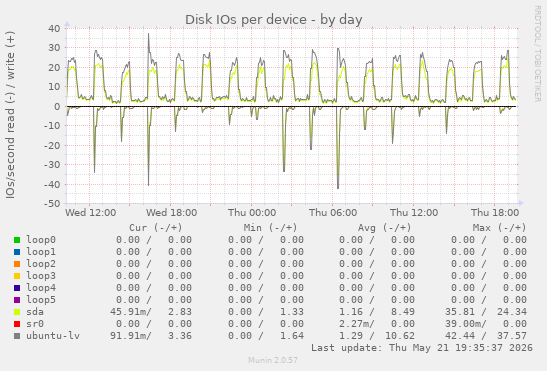
Task: Click ubuntu-lv max read value 42.44
Action: [460, 336]
